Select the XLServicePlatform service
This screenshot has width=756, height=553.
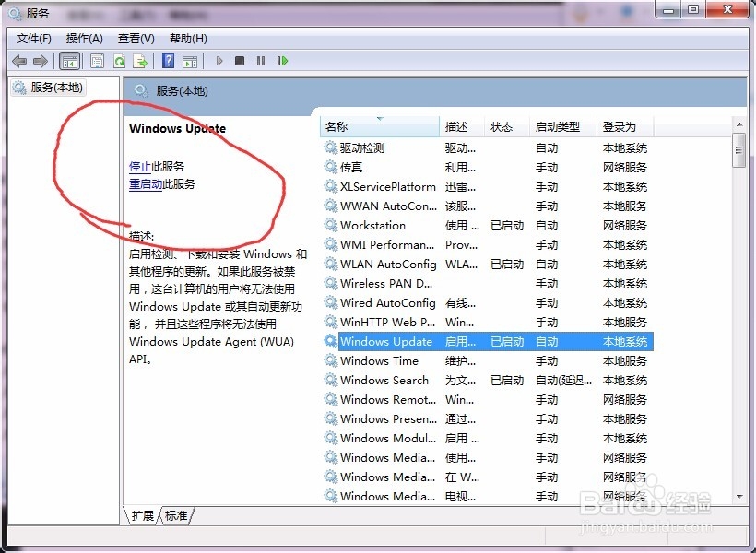[487, 186]
